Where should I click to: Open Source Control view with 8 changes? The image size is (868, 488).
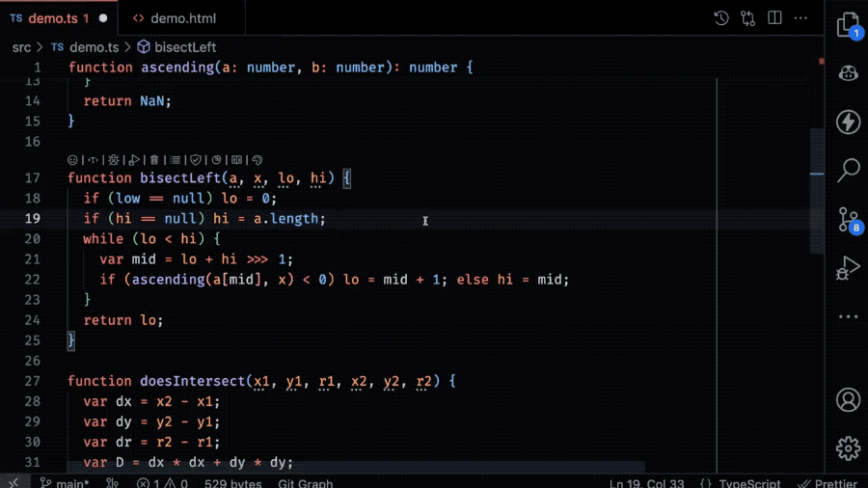[848, 220]
